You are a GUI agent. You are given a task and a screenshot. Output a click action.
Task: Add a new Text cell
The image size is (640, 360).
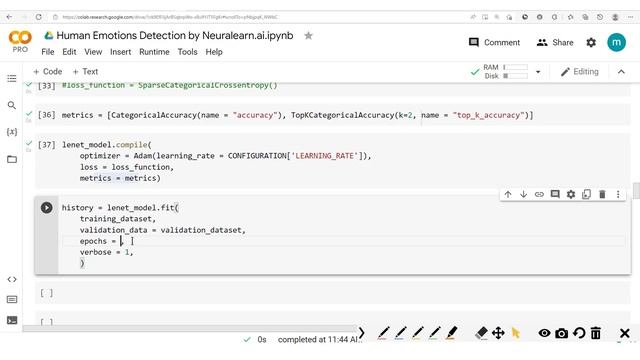[85, 71]
